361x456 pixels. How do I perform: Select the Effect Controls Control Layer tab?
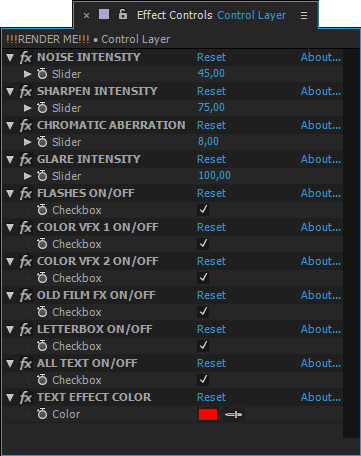click(x=211, y=15)
